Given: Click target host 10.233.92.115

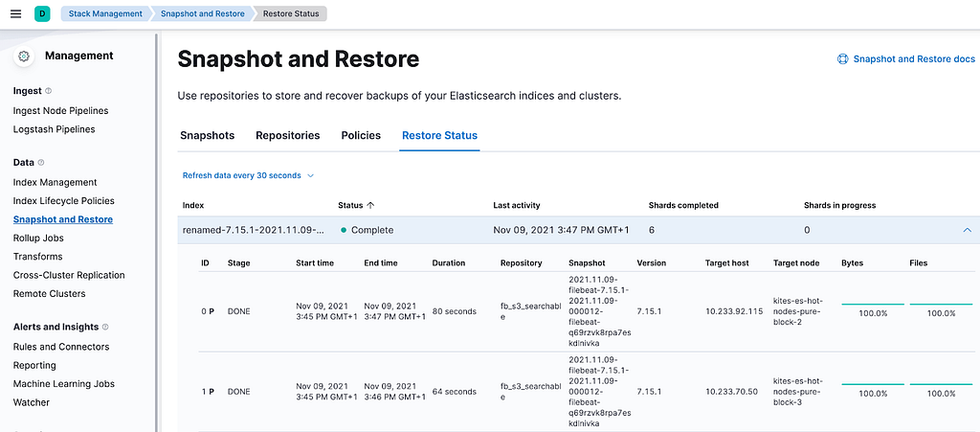Looking at the screenshot, I should [734, 311].
